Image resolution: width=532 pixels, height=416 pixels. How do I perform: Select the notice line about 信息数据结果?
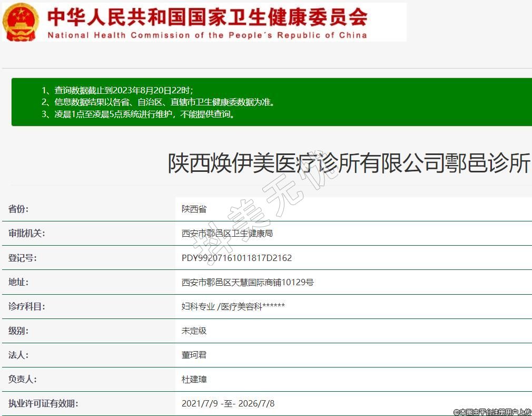[157, 102]
